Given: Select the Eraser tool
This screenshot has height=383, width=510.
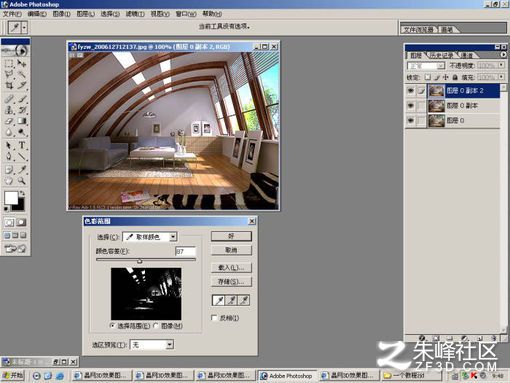Looking at the screenshot, I should [x=9, y=121].
